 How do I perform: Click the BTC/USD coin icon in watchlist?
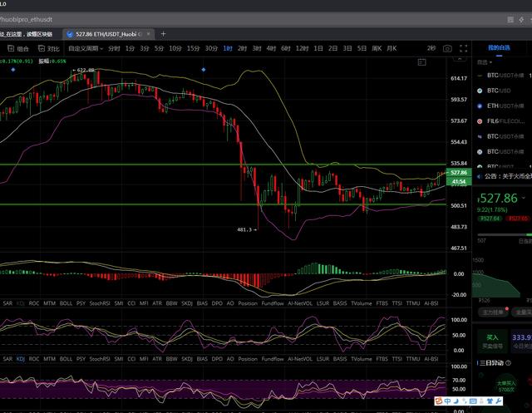480,91
